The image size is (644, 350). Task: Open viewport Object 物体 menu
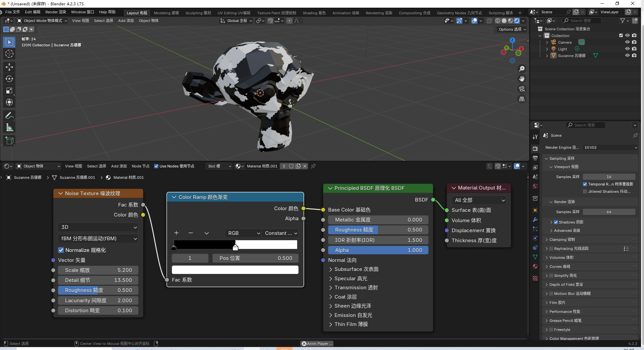pyautogui.click(x=149, y=21)
